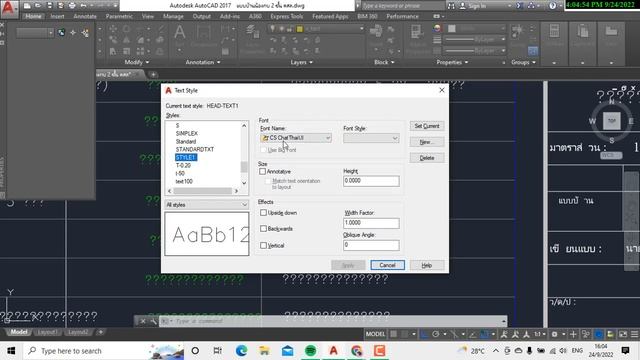This screenshot has height=360, width=640.
Task: Click the yellow layer color swatch
Action: [x=300, y=29]
